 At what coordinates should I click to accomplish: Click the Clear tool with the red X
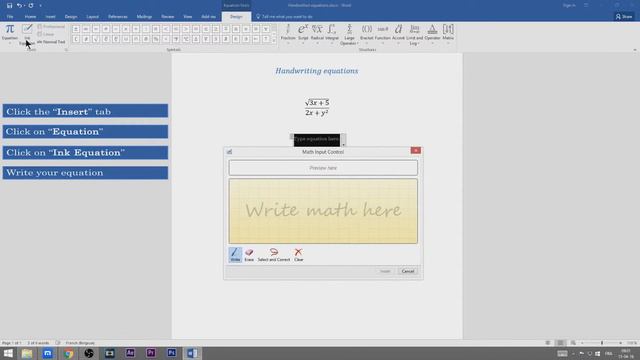[x=298, y=255]
